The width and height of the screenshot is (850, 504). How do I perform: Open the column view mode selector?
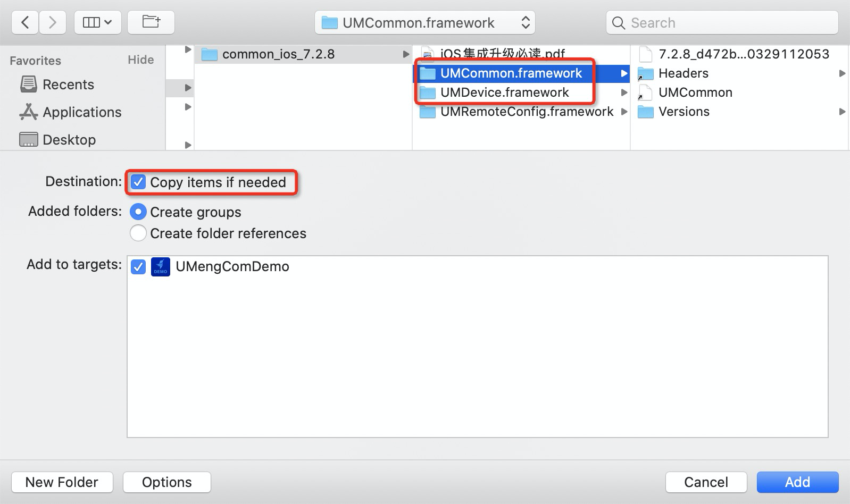[x=98, y=22]
